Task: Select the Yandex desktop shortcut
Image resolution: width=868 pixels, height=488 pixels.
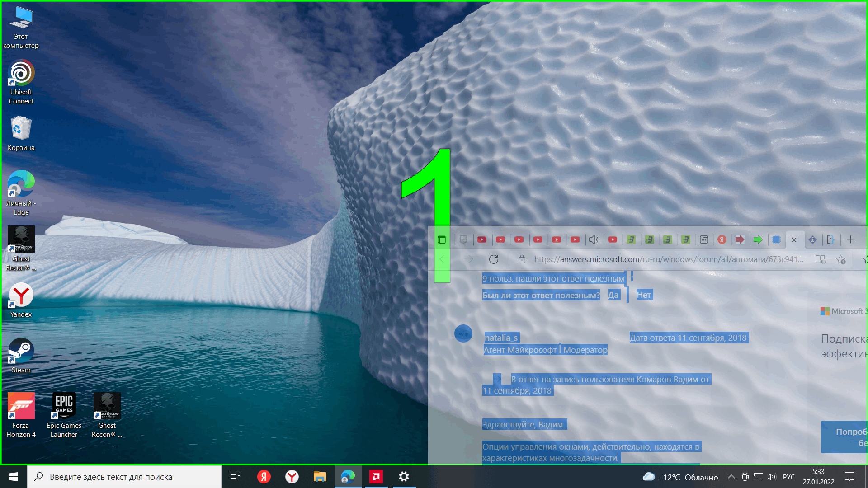Action: [x=21, y=300]
